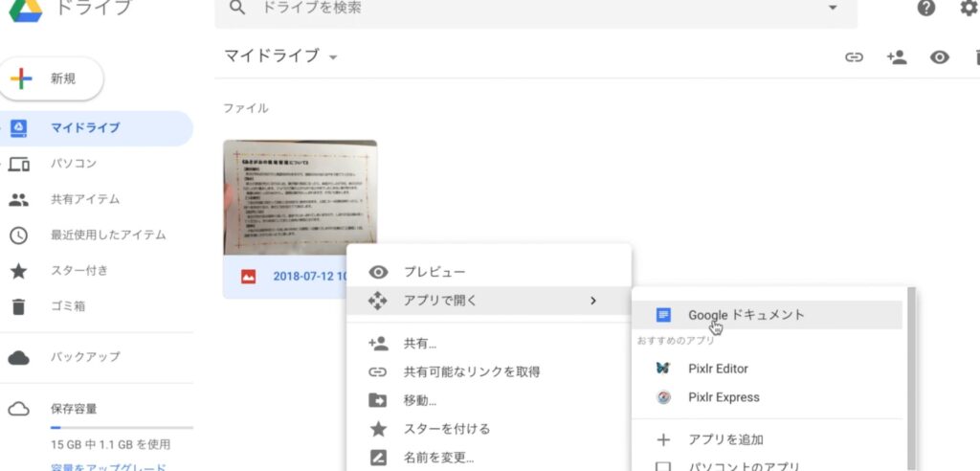Click the eye icon beside プレビュー
Viewport: 980px width, 471px height.
click(x=378, y=272)
